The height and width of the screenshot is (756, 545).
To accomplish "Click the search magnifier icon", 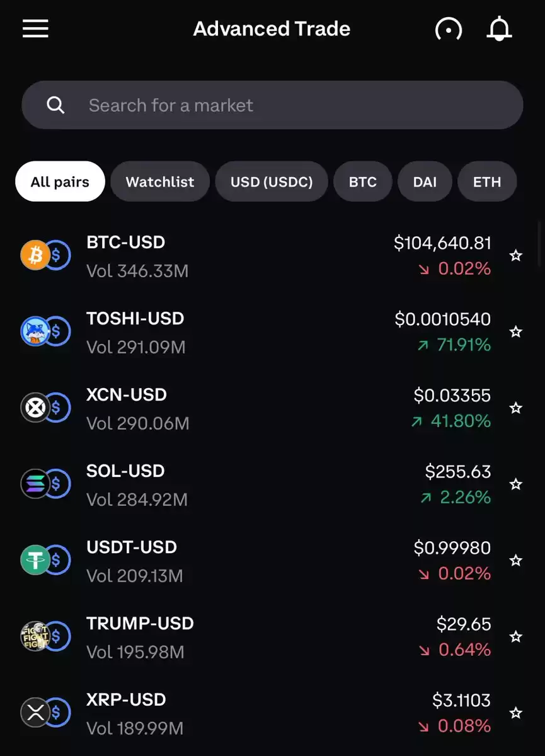I will pyautogui.click(x=55, y=105).
